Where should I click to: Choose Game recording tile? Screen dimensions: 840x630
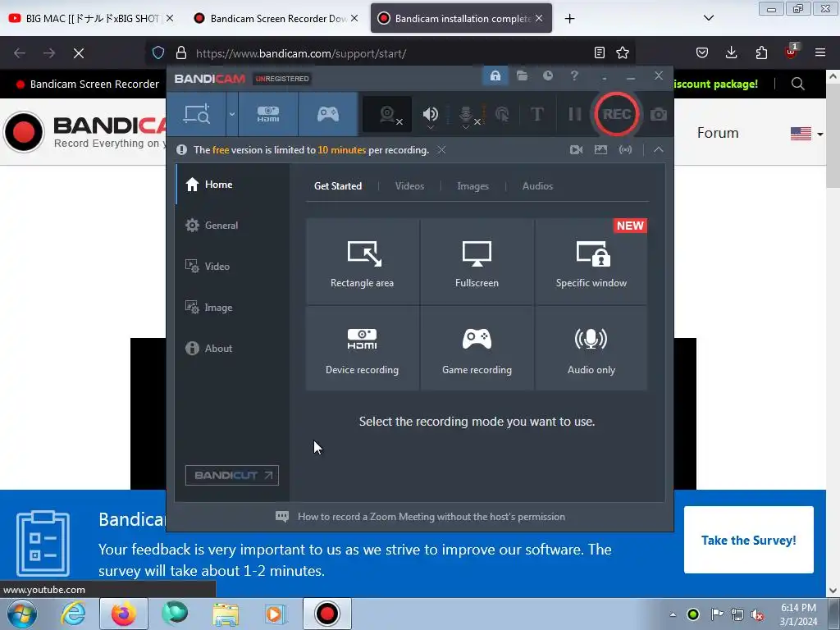point(477,348)
